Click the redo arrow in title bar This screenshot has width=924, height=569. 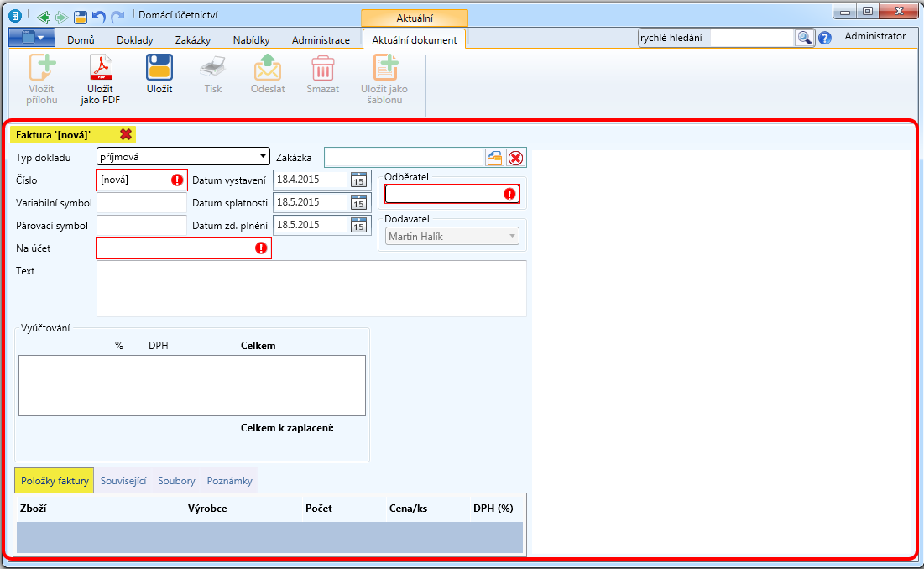tap(117, 17)
